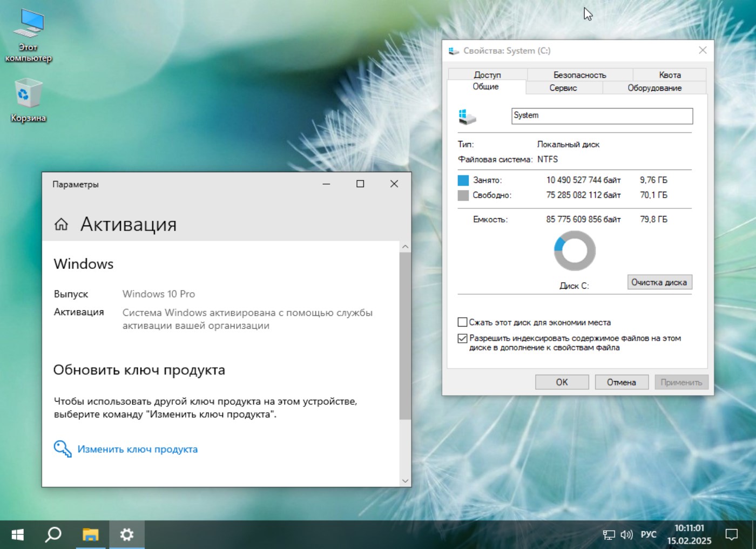Click the "9,76 ГБ" used space text
This screenshot has width=756, height=549.
[x=654, y=180]
